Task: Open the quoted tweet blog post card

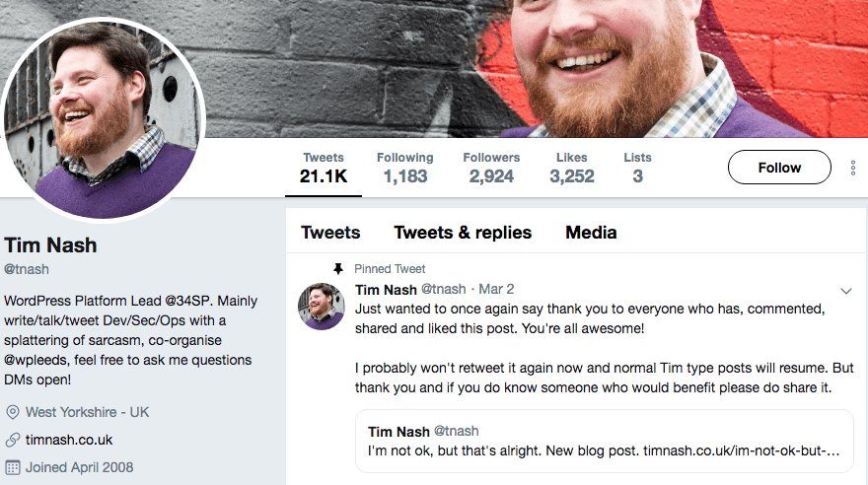Action: pyautogui.click(x=604, y=442)
